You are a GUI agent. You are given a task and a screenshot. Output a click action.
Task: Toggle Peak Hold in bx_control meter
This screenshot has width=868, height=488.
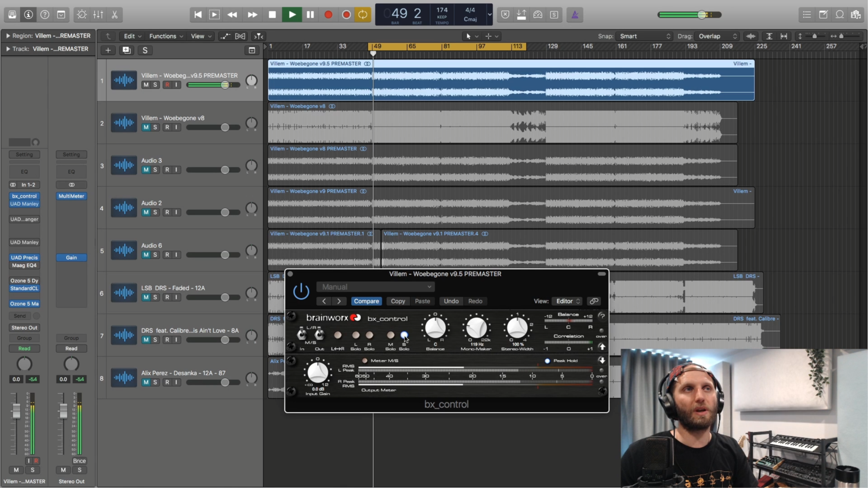[547, 360]
